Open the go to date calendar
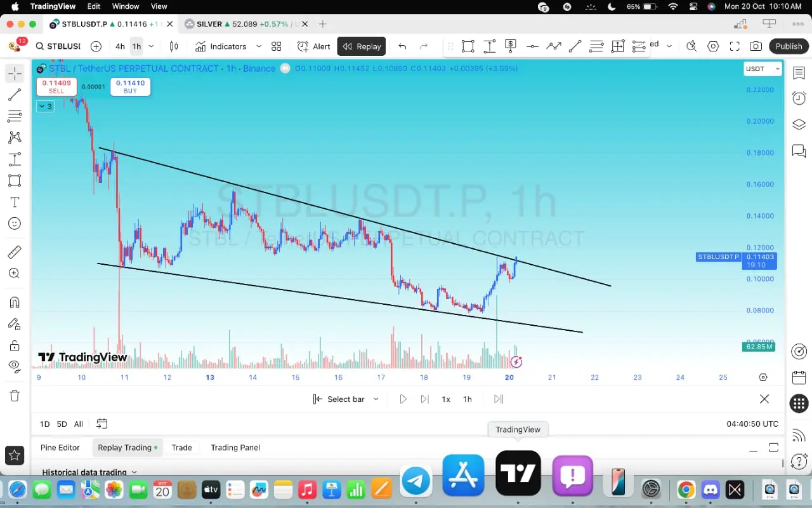This screenshot has height=508, width=812. tap(101, 424)
